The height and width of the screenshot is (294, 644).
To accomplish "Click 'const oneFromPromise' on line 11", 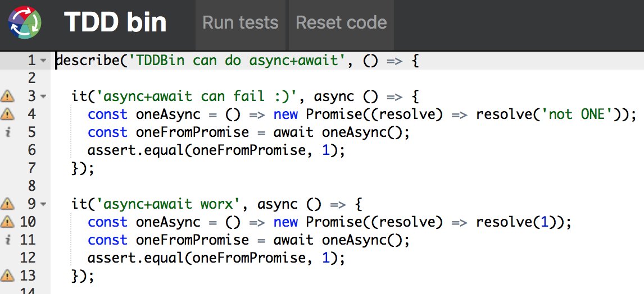I will [168, 239].
